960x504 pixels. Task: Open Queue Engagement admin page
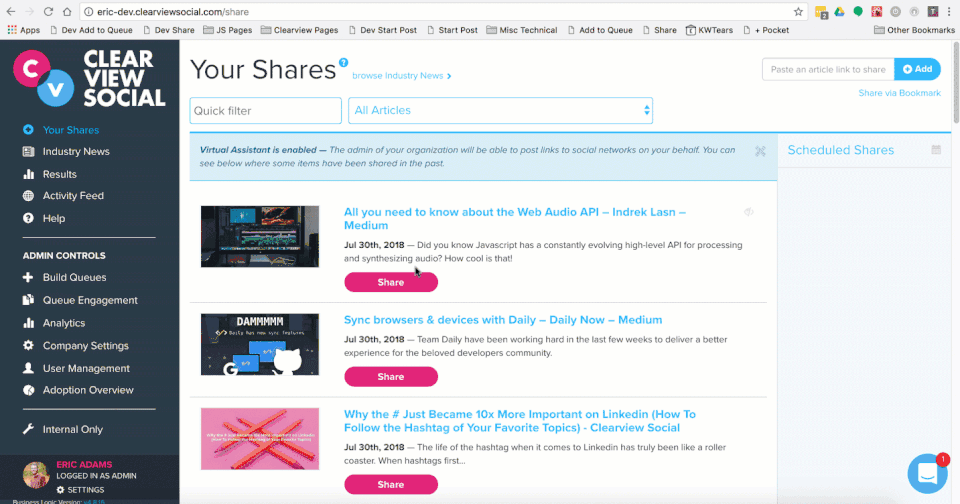(90, 300)
